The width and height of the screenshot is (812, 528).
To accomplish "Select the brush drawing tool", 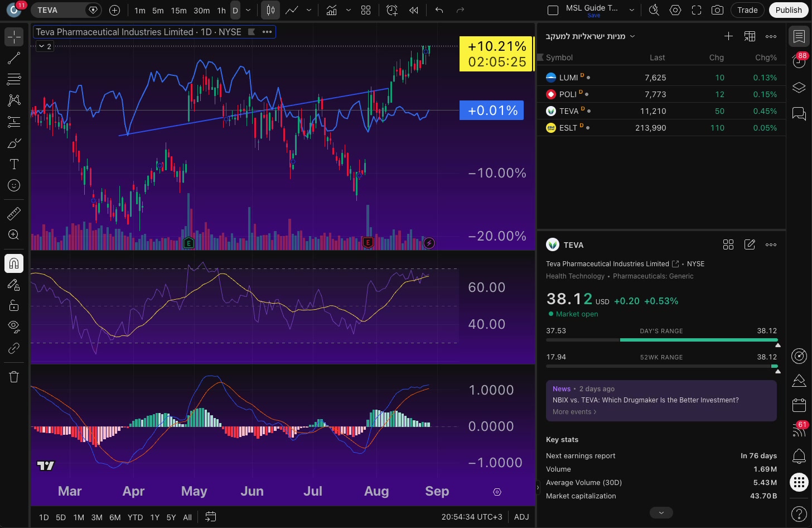I will (x=14, y=143).
